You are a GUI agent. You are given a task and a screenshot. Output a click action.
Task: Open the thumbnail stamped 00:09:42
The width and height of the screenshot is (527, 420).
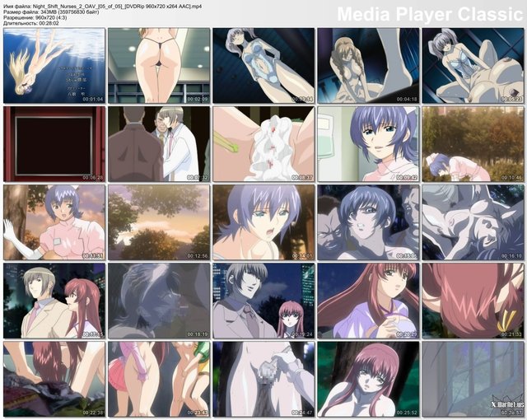(368, 144)
